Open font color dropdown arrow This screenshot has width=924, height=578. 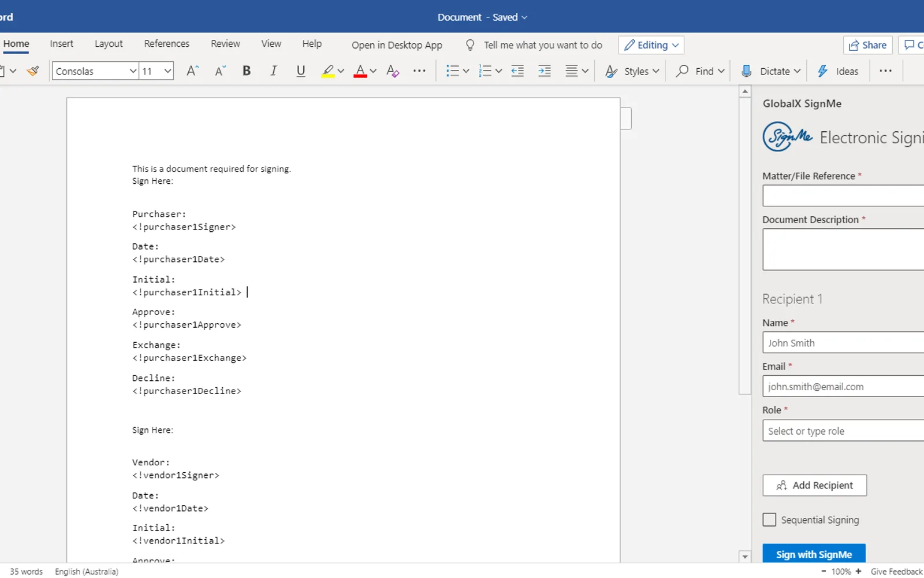coord(373,71)
